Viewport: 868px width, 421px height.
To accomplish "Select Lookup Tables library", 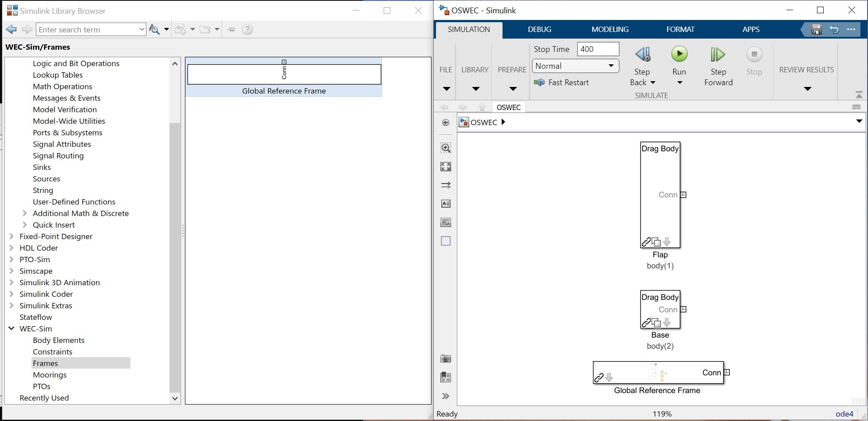I will pyautogui.click(x=58, y=75).
